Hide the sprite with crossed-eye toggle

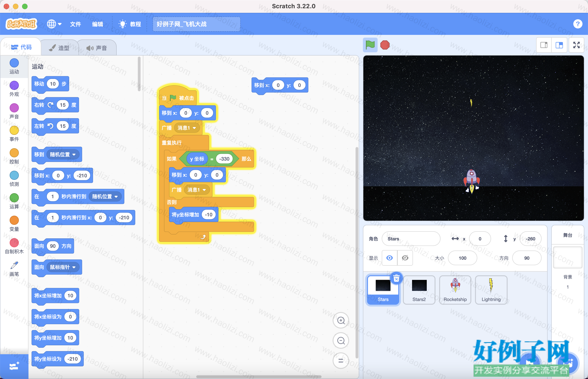point(405,258)
